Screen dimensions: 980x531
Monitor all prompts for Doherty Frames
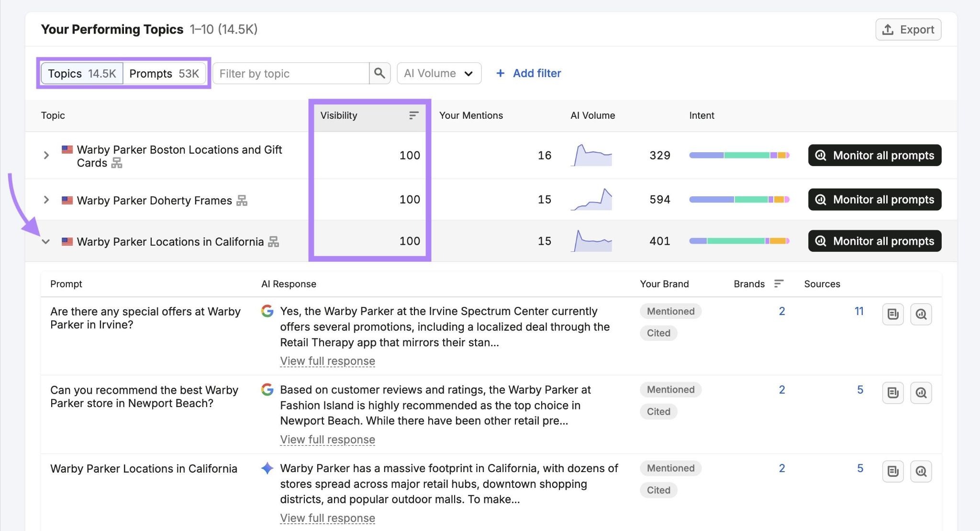pos(875,199)
